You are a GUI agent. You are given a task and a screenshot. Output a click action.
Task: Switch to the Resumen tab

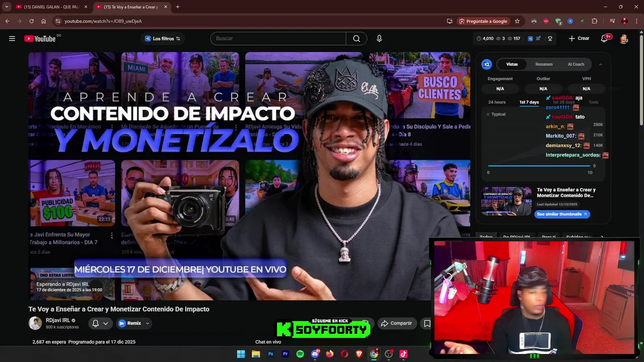point(544,64)
